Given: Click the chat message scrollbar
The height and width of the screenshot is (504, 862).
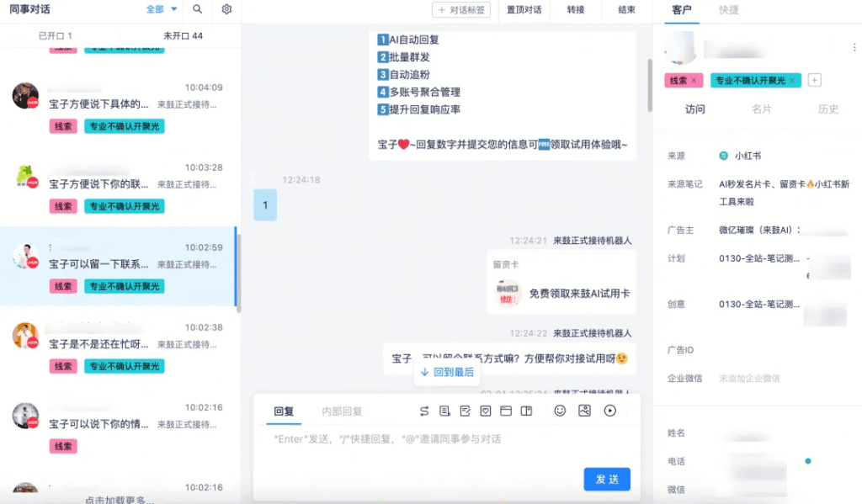Looking at the screenshot, I should (x=649, y=84).
